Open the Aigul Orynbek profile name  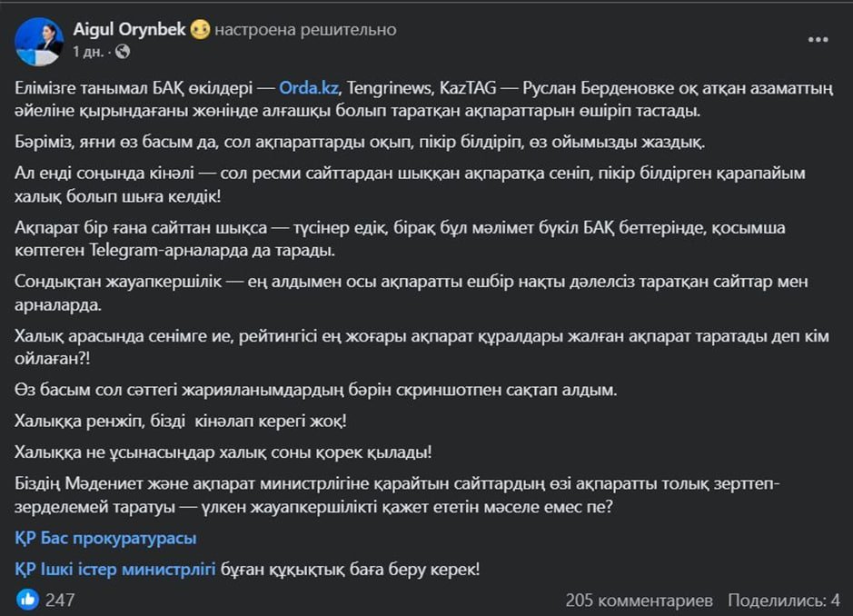point(130,29)
